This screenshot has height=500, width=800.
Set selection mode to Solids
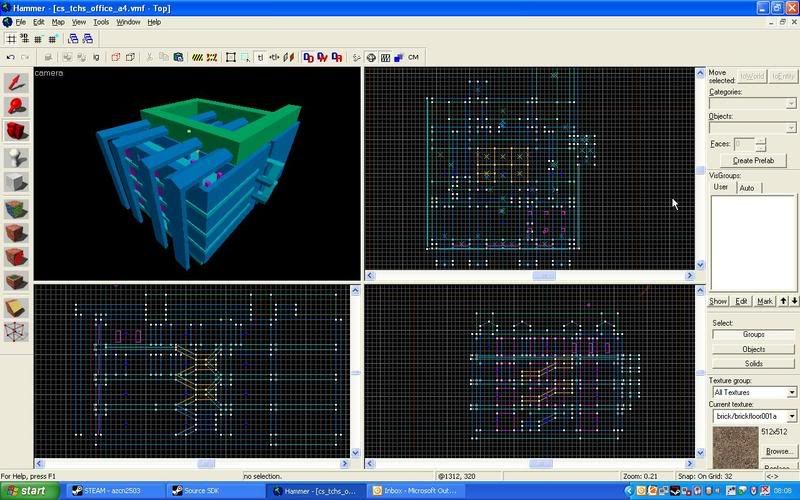pos(753,363)
